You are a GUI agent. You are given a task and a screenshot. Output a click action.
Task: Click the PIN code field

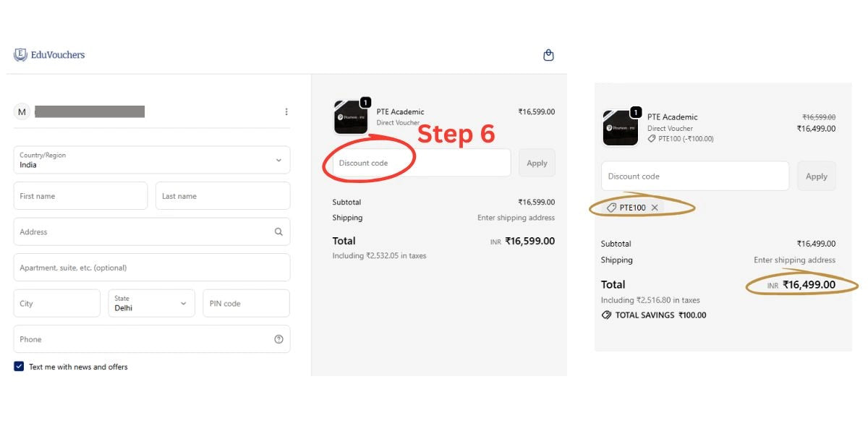[246, 303]
